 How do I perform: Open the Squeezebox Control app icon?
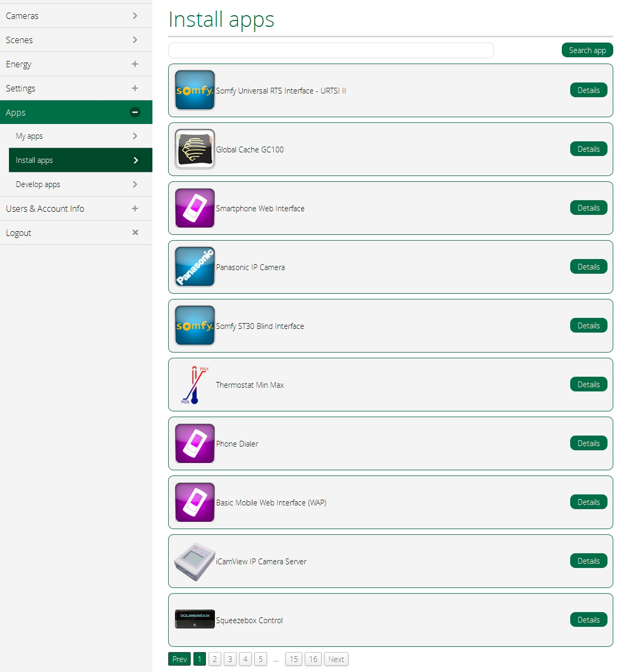(x=194, y=619)
